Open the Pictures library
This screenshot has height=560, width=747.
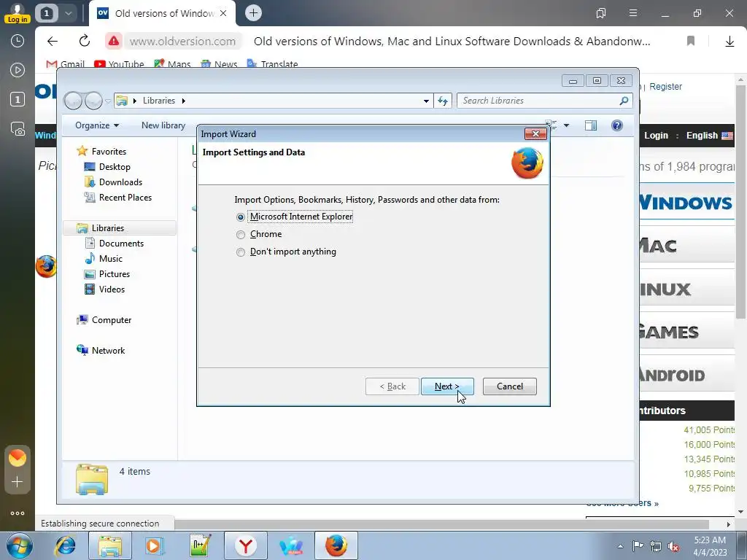coord(115,274)
